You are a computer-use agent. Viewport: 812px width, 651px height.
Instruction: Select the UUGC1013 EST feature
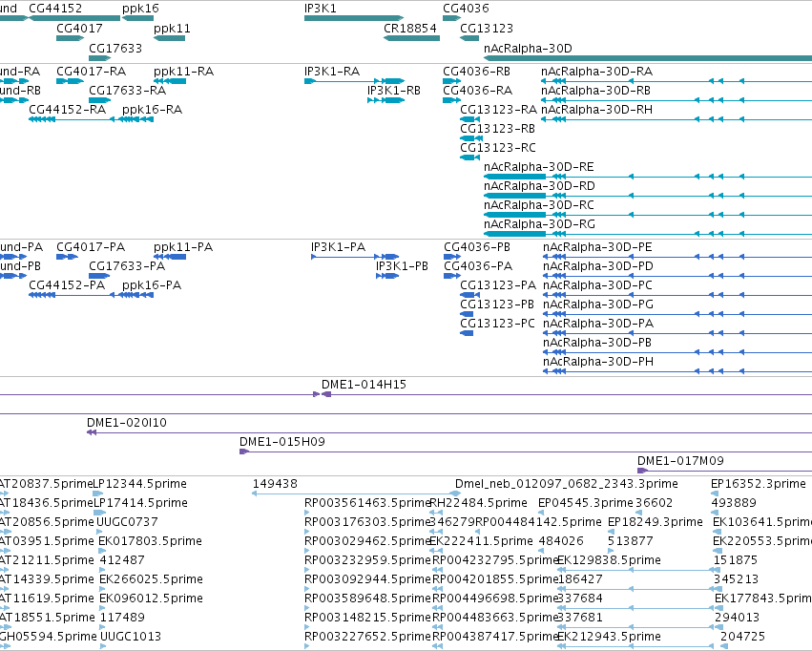point(103,646)
